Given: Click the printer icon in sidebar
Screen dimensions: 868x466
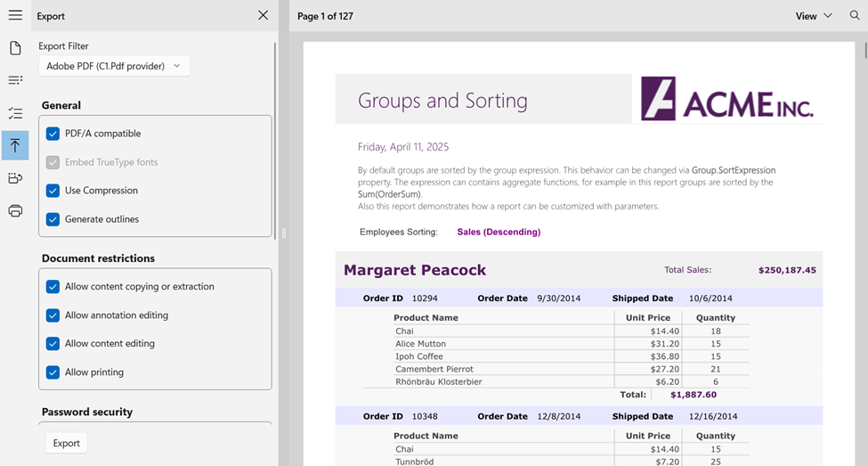Looking at the screenshot, I should [15, 211].
